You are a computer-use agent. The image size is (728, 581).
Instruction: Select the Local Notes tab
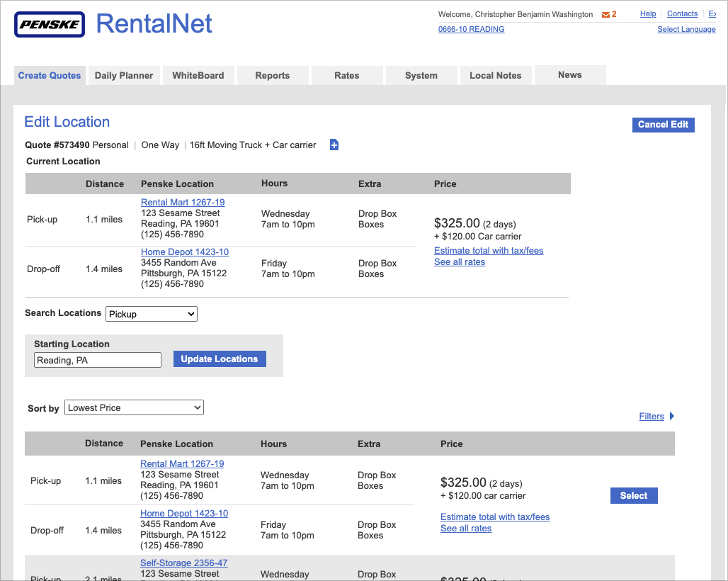[x=496, y=76]
